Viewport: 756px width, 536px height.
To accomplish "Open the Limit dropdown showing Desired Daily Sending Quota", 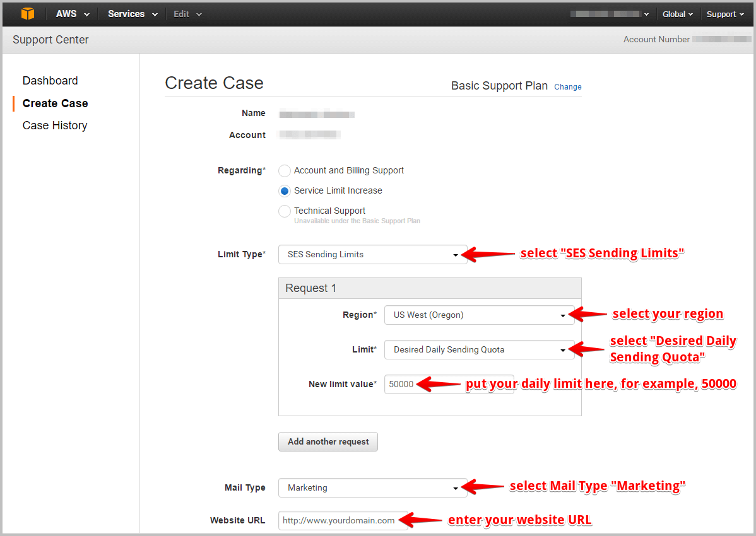I will (479, 349).
